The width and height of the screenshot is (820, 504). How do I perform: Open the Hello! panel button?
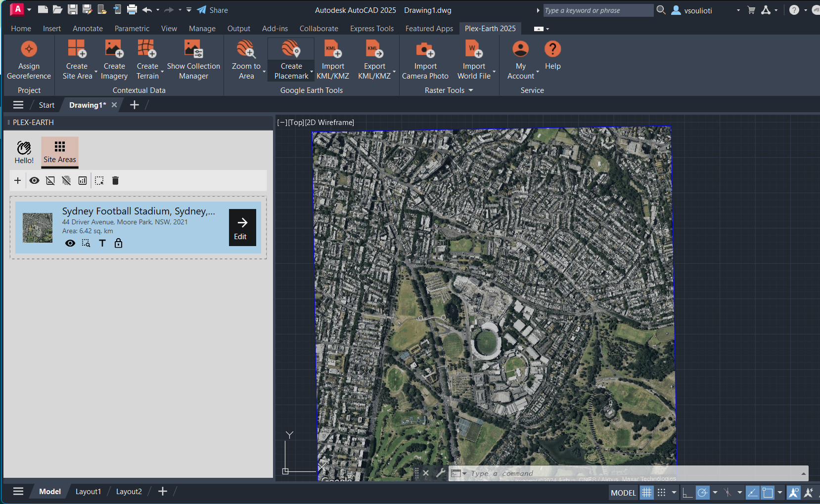click(x=24, y=152)
